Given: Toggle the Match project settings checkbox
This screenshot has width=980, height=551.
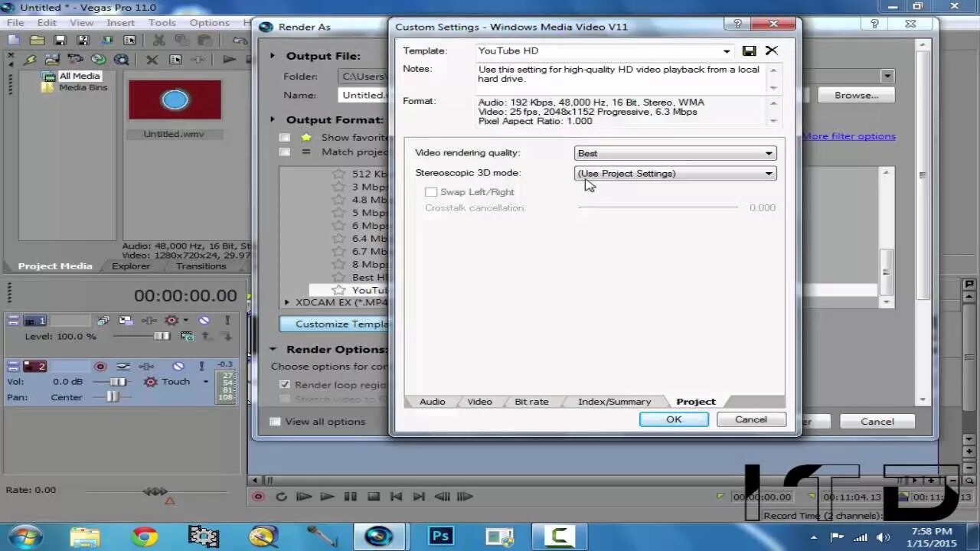Looking at the screenshot, I should click(285, 152).
